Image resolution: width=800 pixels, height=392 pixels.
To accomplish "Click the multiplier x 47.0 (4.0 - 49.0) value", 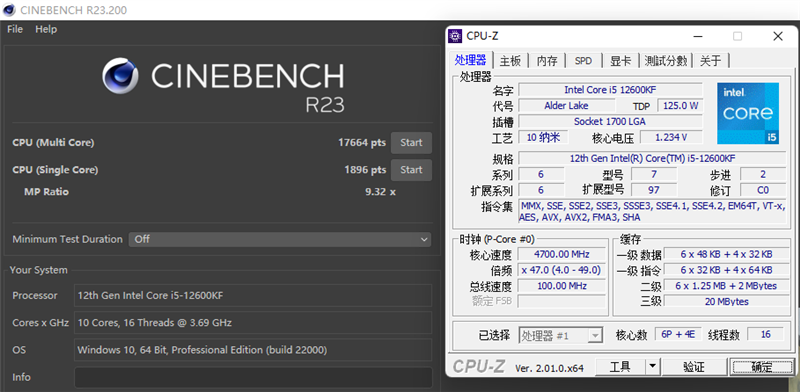I will [562, 270].
